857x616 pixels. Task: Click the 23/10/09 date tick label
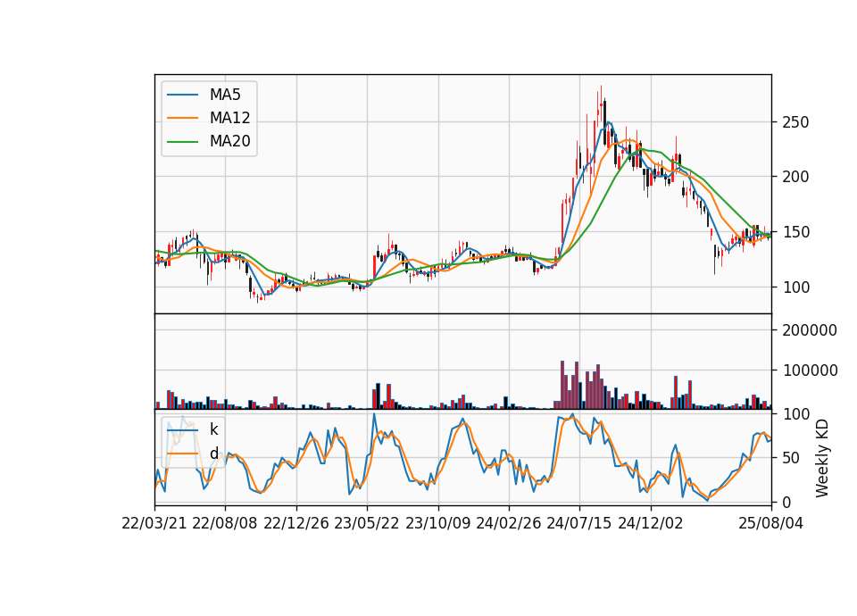tap(437, 523)
